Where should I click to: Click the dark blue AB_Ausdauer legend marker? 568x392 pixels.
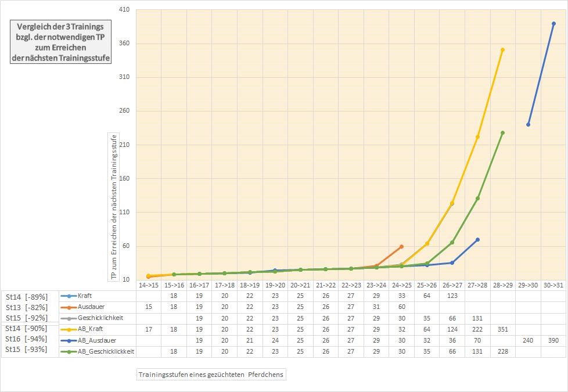(x=69, y=340)
